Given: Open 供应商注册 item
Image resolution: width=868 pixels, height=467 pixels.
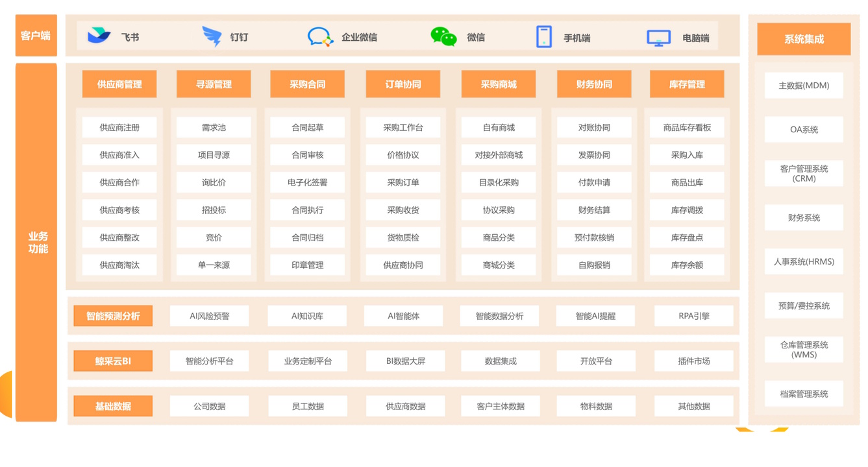Looking at the screenshot, I should 119,128.
